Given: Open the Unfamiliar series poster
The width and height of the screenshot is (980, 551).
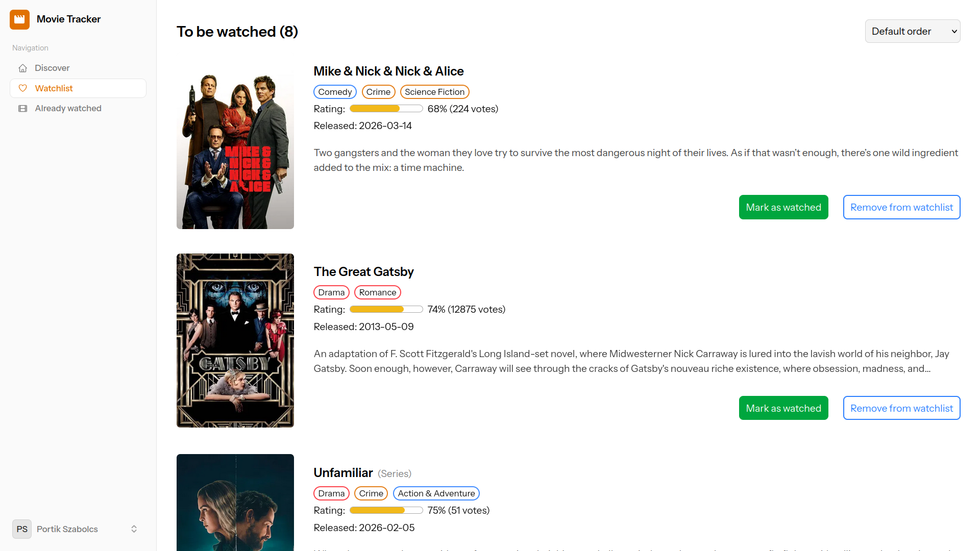Looking at the screenshot, I should tap(235, 503).
